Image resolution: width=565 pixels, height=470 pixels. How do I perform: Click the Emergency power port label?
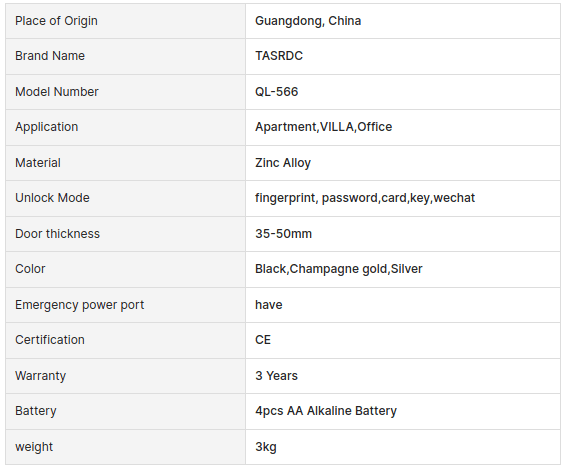click(79, 305)
